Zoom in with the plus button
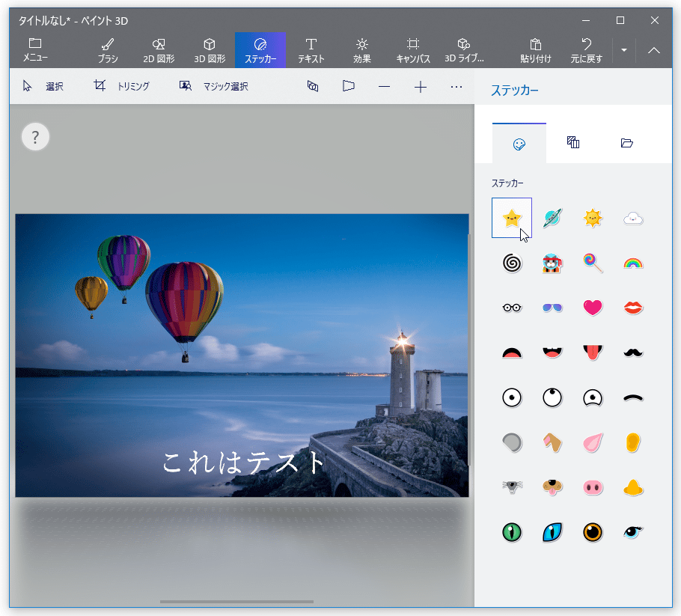The height and width of the screenshot is (616, 681). (x=420, y=87)
